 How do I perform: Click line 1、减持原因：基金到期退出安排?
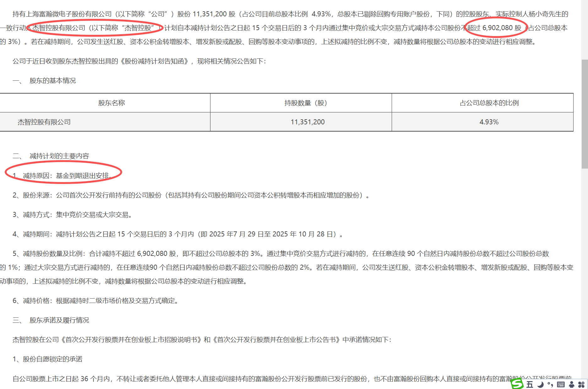point(62,176)
